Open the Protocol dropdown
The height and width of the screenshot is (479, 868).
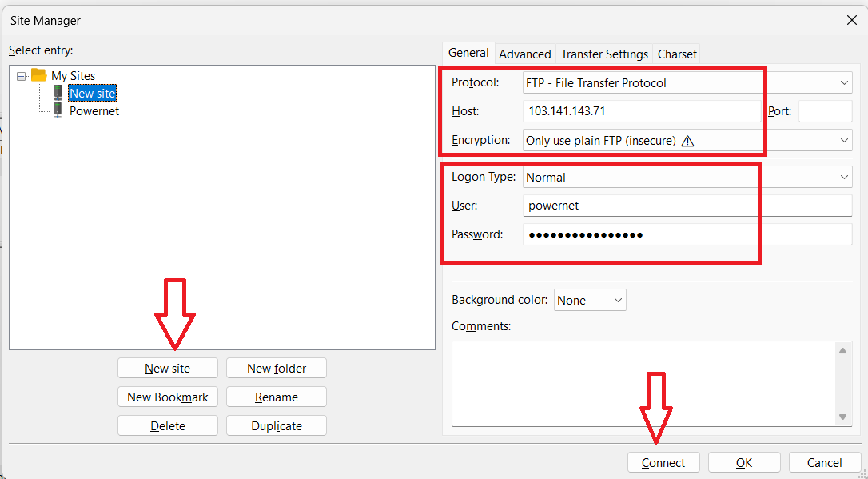coord(845,82)
